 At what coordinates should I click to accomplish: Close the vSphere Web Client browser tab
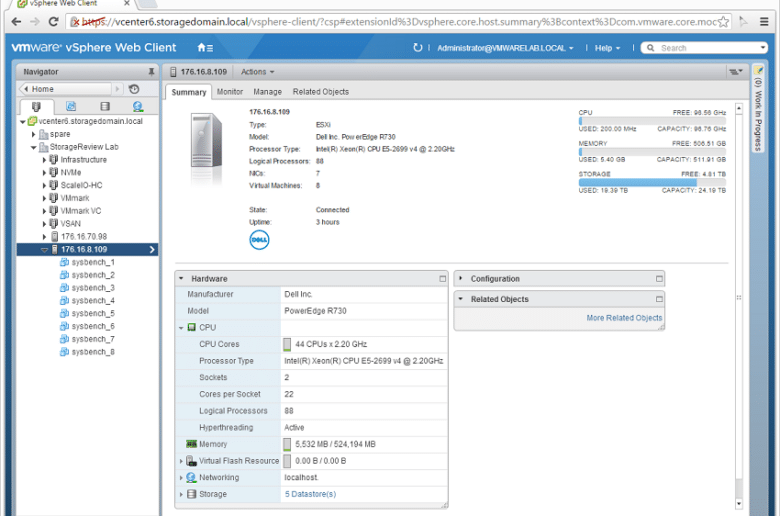click(x=127, y=3)
